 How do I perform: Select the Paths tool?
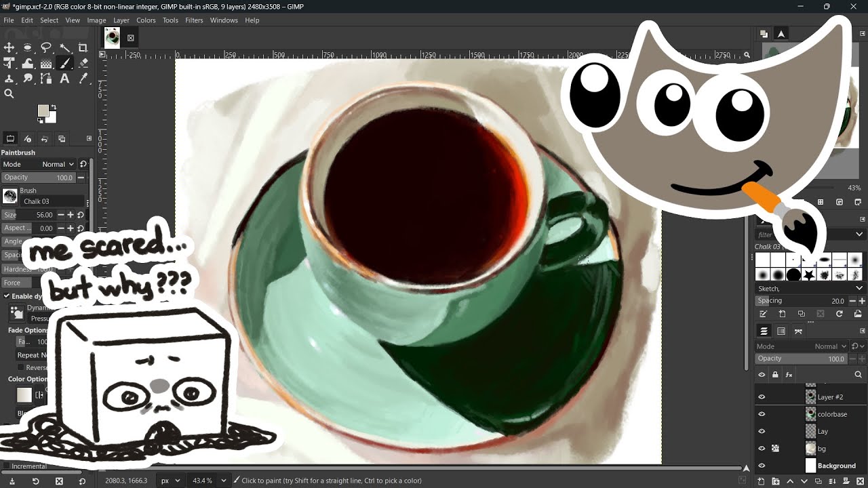pos(46,79)
